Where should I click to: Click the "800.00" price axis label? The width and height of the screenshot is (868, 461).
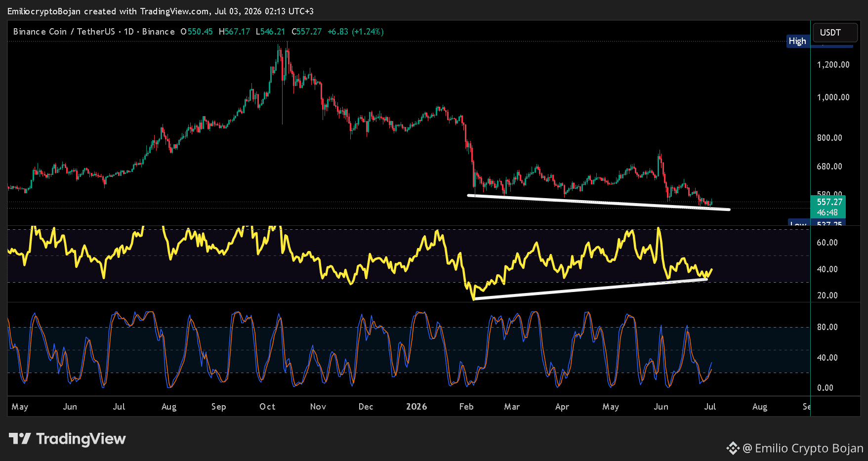829,138
